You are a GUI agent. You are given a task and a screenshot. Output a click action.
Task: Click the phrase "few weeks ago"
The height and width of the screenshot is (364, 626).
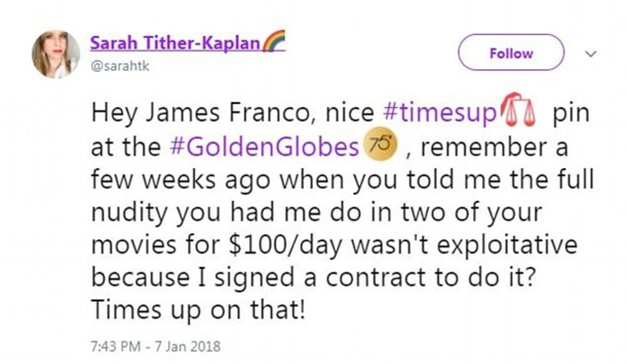point(174,179)
